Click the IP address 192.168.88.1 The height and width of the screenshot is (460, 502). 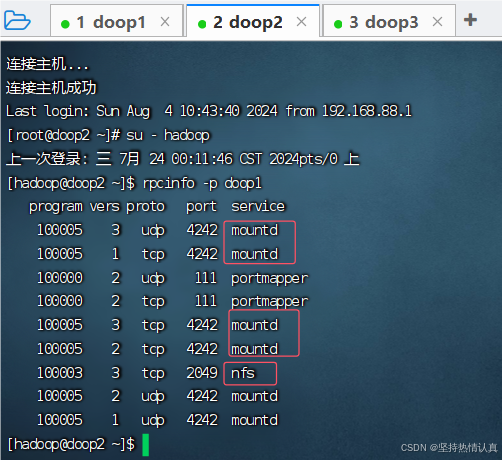367,111
